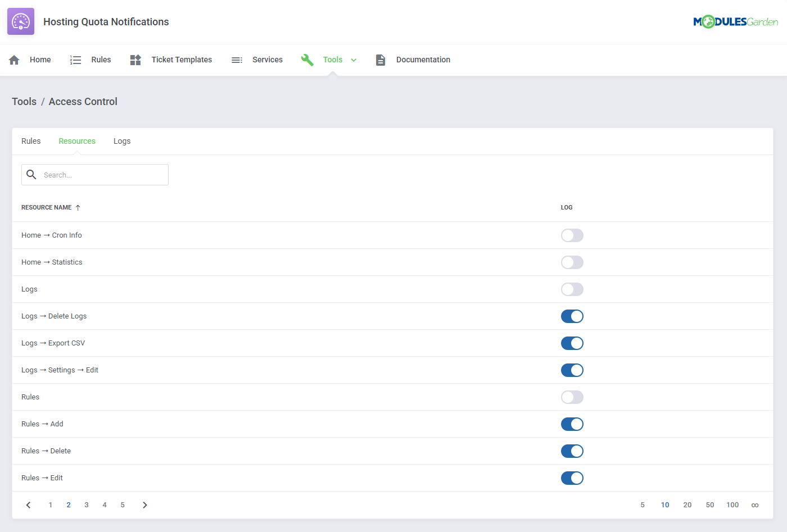Viewport: 787px width, 532px height.
Task: Click the Ticket Templates grid icon
Action: [135, 59]
